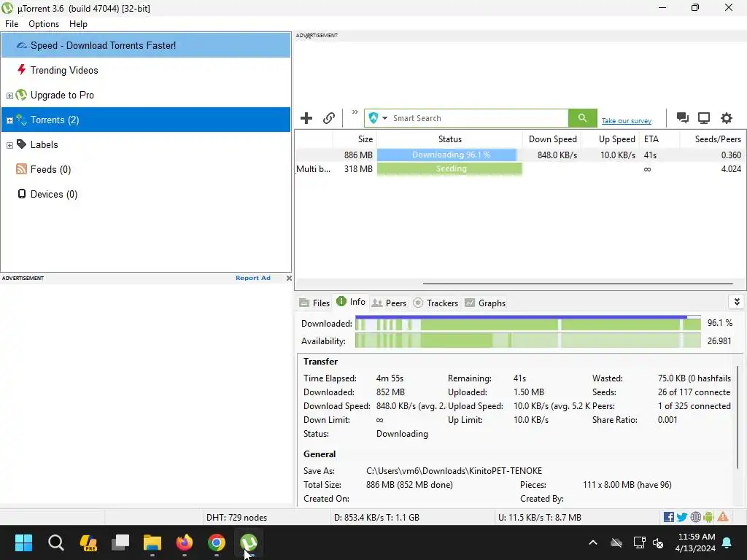Open File Explorer from taskbar
The height and width of the screenshot is (560, 747).
point(152,542)
